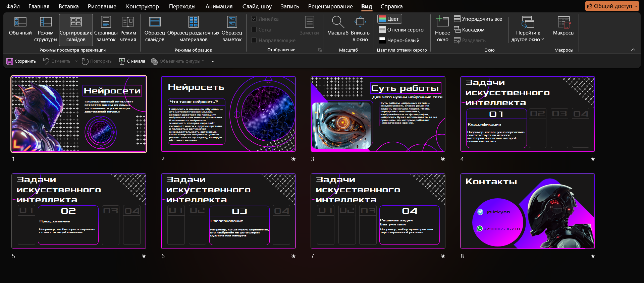Viewport: 644px width, 283px height.
Task: Collapse the ribbon with the chevron arrow
Action: pyautogui.click(x=633, y=50)
